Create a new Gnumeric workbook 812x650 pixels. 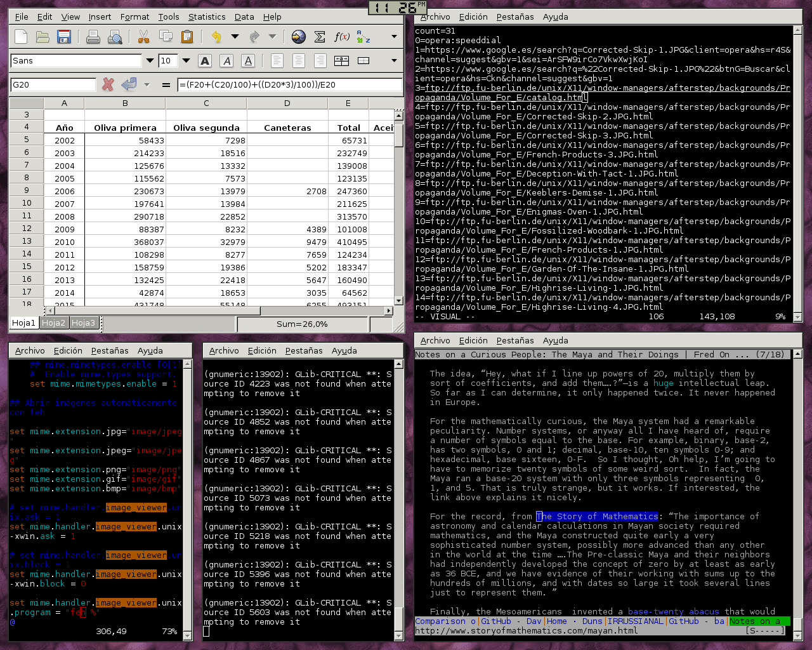click(21, 37)
